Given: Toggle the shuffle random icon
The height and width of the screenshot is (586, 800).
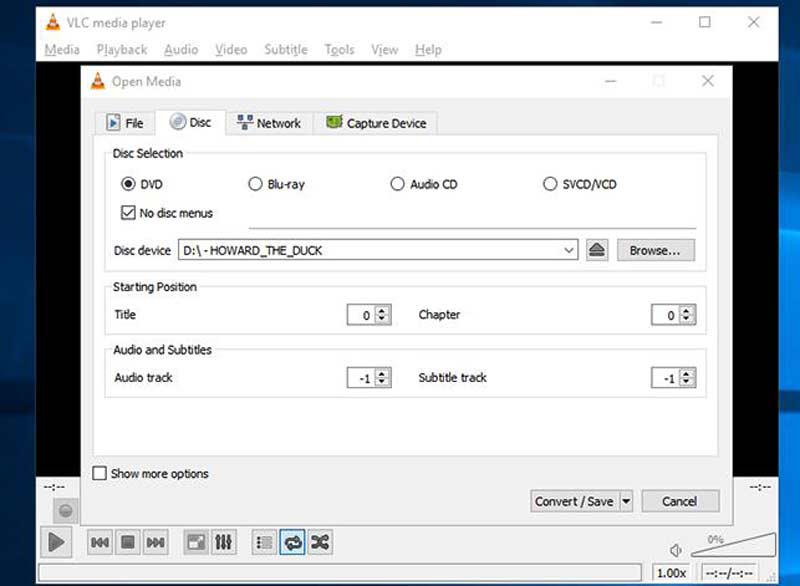Looking at the screenshot, I should 320,542.
